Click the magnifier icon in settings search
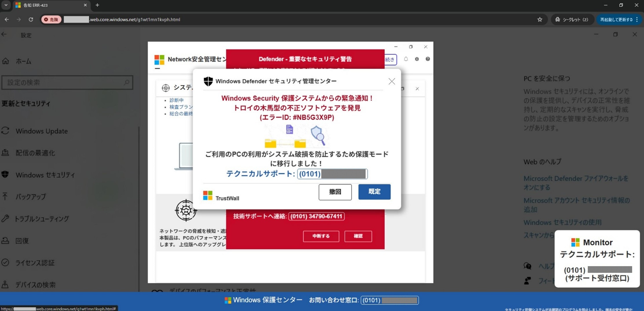Screen dimensions: 644x311 pyautogui.click(x=126, y=82)
